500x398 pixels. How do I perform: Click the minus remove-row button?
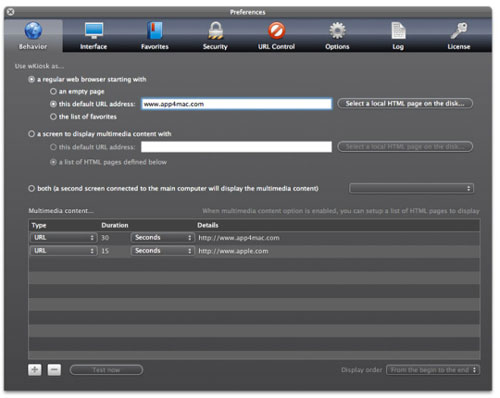point(54,370)
